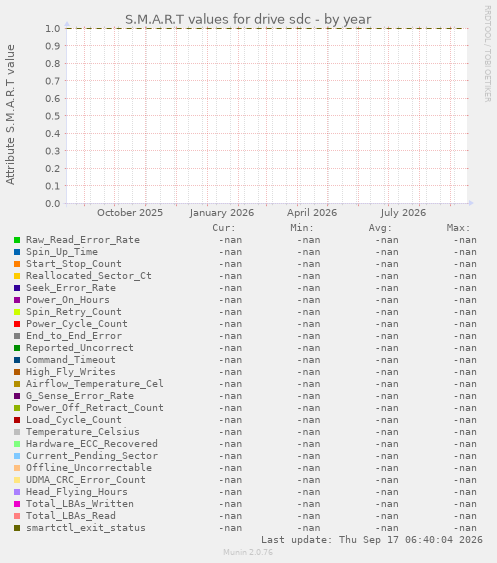
Task: Click the olive smartctl_exit_status swatch
Action: 17,528
